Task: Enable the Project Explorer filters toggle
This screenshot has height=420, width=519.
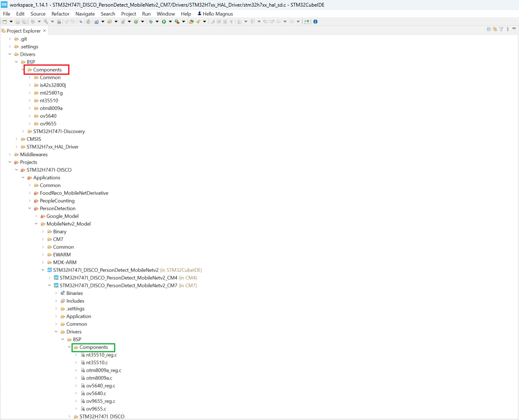Action: pos(501,29)
